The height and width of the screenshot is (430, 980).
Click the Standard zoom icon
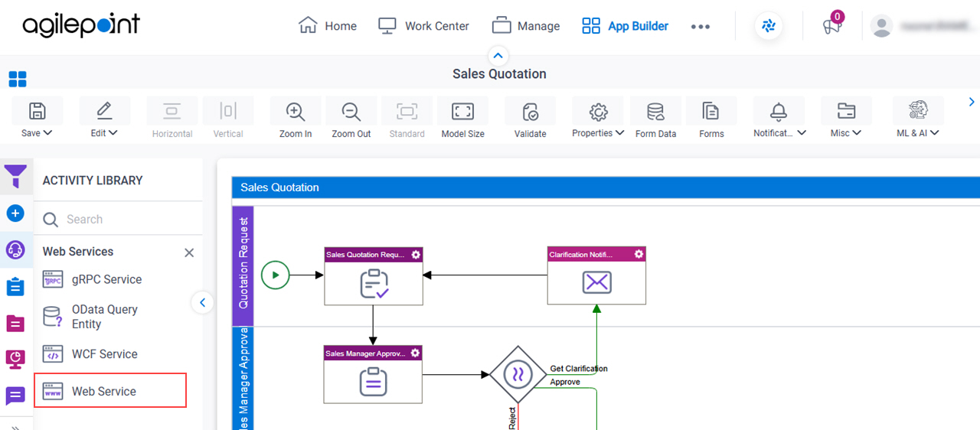407,112
